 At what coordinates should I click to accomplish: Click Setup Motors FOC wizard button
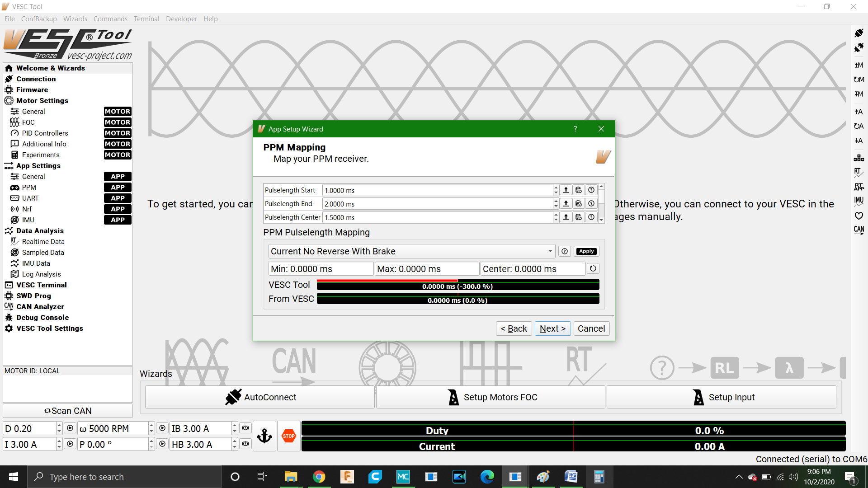click(x=491, y=397)
